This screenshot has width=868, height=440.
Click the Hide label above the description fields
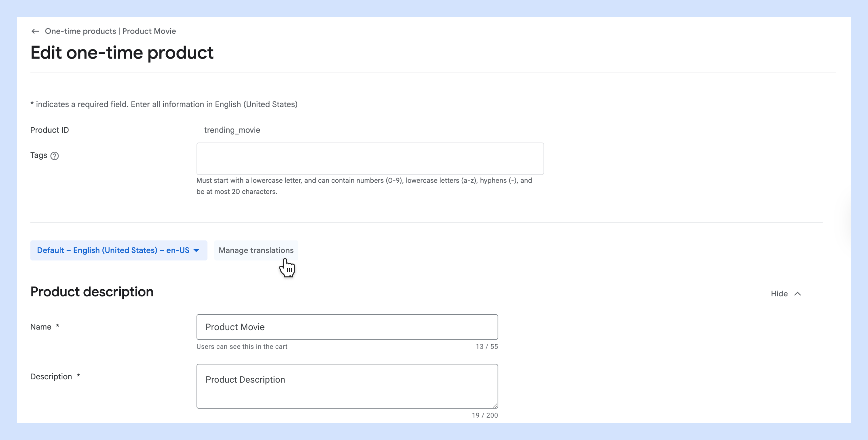780,294
